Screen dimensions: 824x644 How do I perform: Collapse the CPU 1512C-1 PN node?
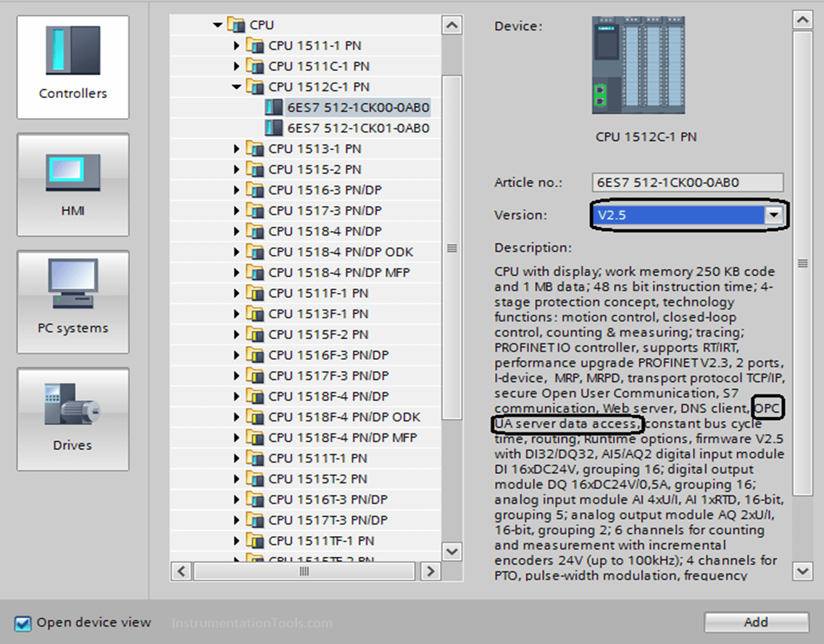(x=236, y=87)
